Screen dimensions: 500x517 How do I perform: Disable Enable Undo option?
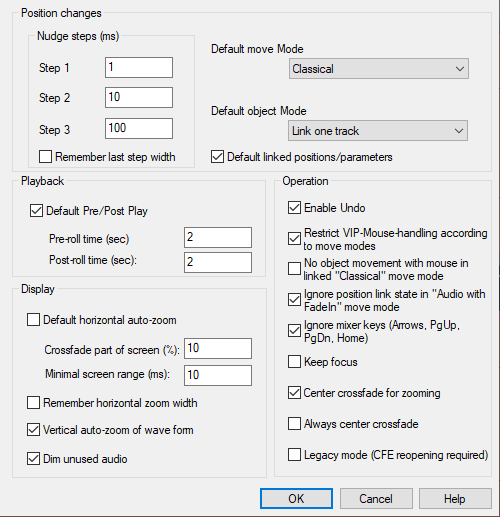click(294, 208)
